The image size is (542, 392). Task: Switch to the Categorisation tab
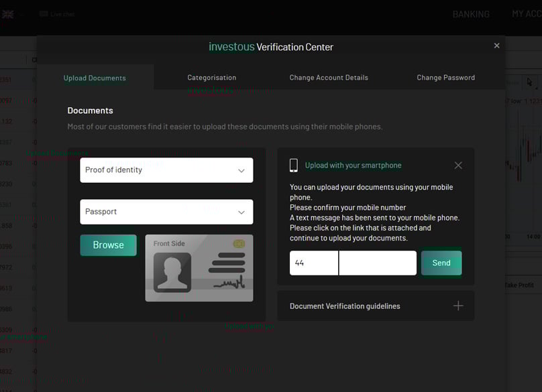click(x=211, y=78)
